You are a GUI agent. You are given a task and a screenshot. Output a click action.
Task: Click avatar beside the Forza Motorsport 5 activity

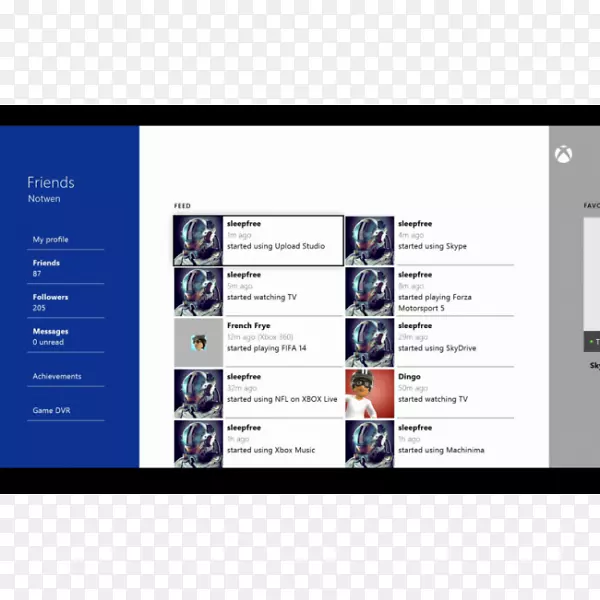369,291
